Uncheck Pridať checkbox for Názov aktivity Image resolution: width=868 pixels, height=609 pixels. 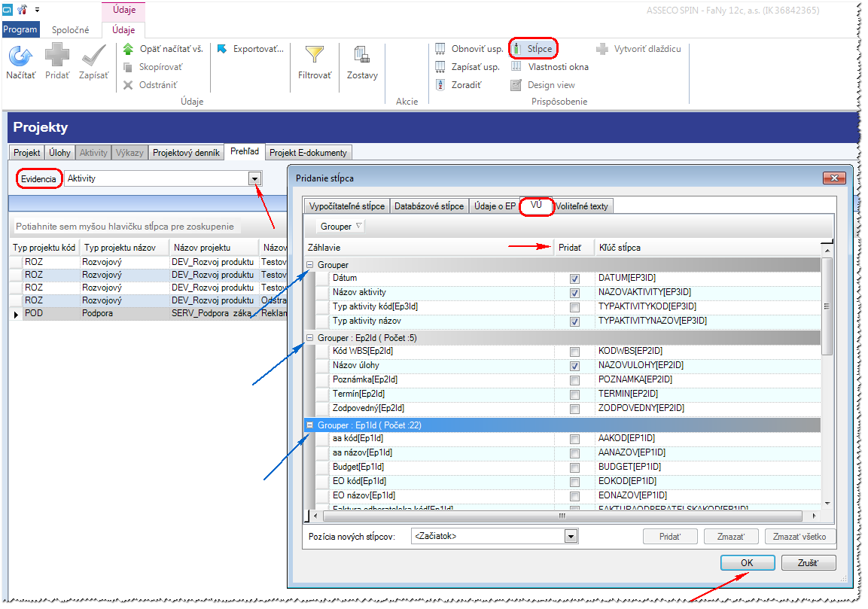[x=574, y=293]
